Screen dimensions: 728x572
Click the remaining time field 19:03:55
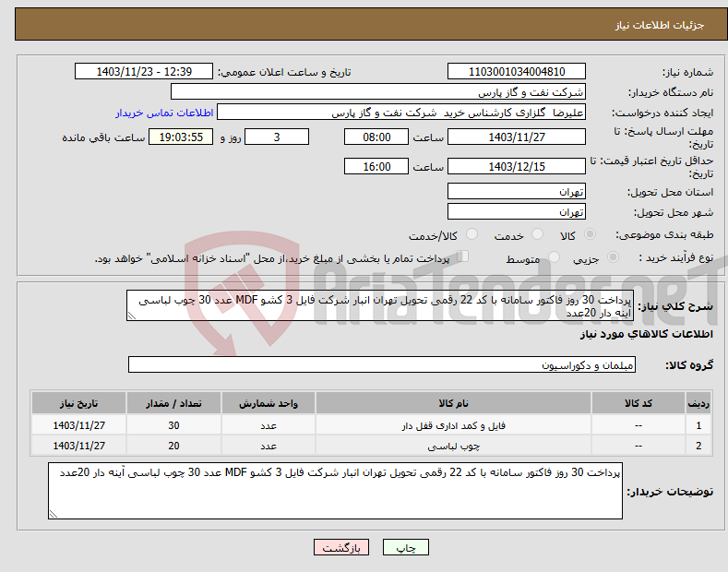(x=181, y=137)
